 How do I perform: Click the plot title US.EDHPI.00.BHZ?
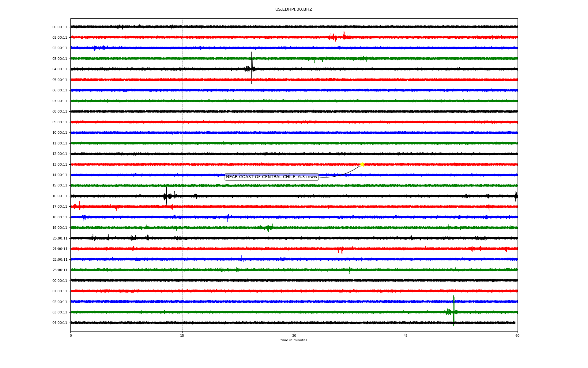[294, 10]
